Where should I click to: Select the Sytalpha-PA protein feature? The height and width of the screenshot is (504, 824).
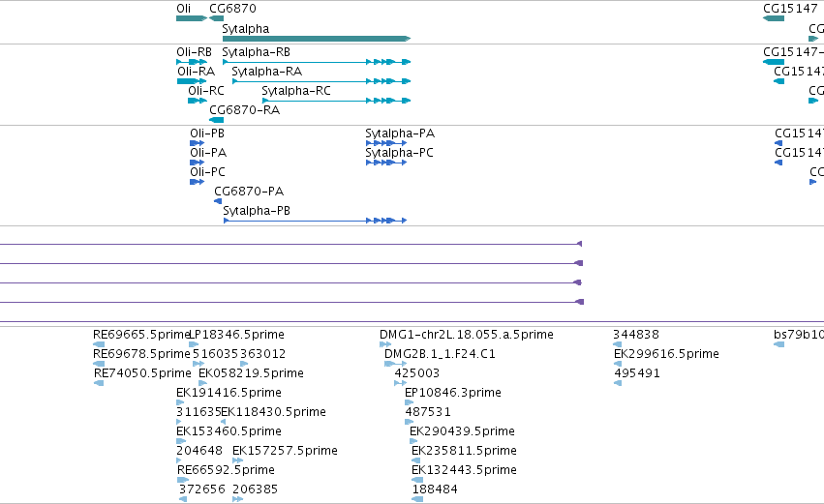click(x=386, y=143)
